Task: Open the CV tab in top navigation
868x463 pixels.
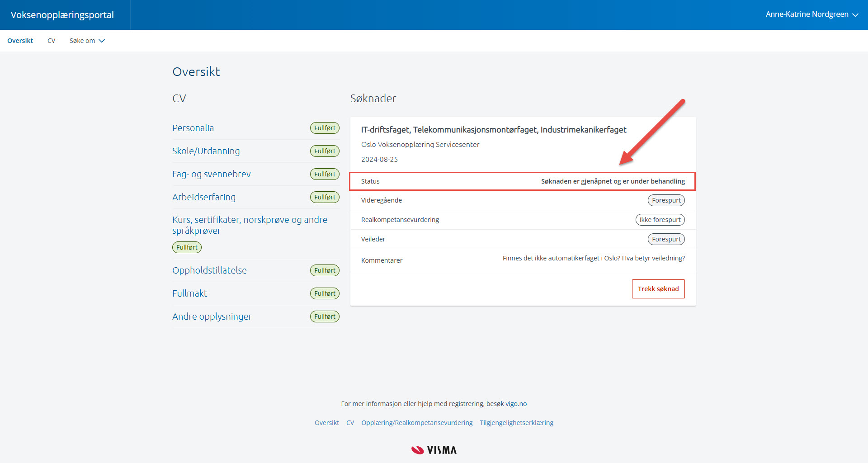Action: 51,41
